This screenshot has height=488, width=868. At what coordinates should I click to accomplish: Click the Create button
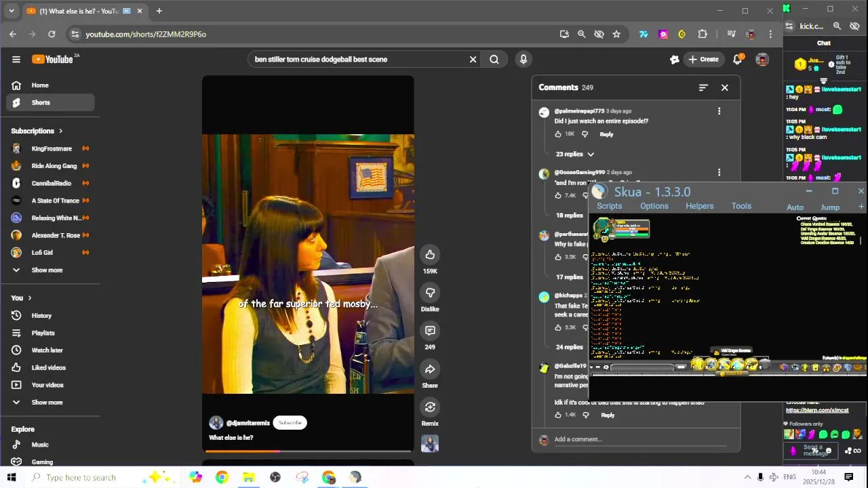[703, 60]
